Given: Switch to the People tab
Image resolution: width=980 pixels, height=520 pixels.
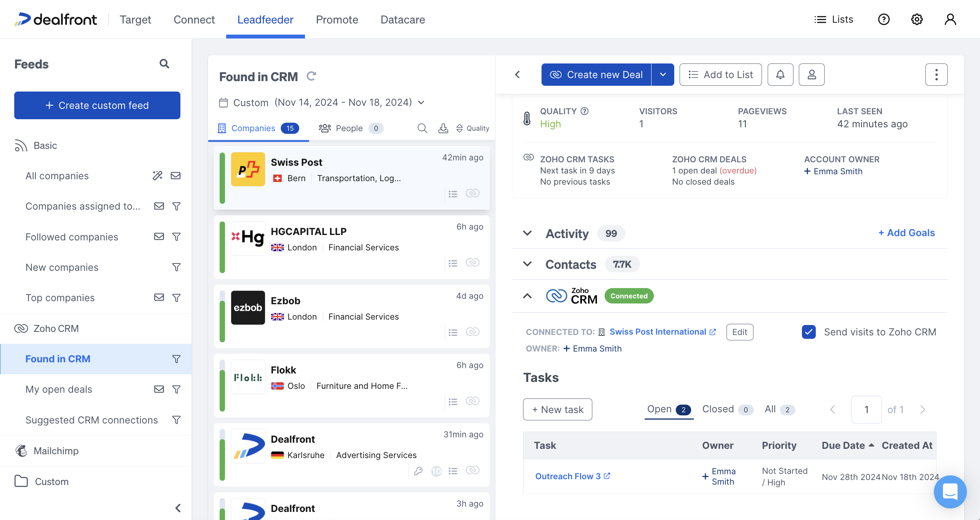Looking at the screenshot, I should [x=349, y=128].
